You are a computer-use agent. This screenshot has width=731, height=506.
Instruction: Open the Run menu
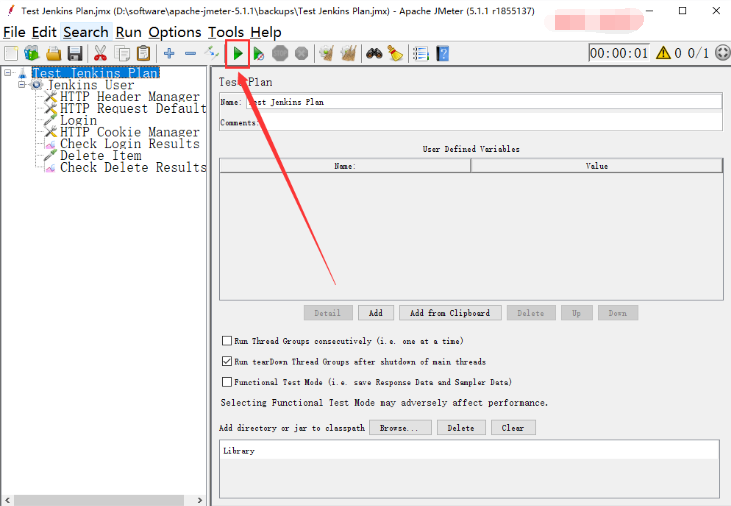[128, 32]
